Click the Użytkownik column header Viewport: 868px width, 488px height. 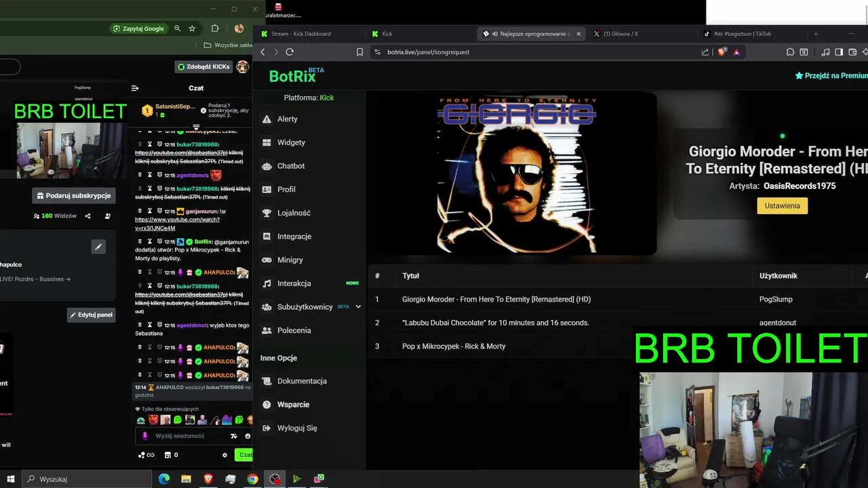[778, 276]
